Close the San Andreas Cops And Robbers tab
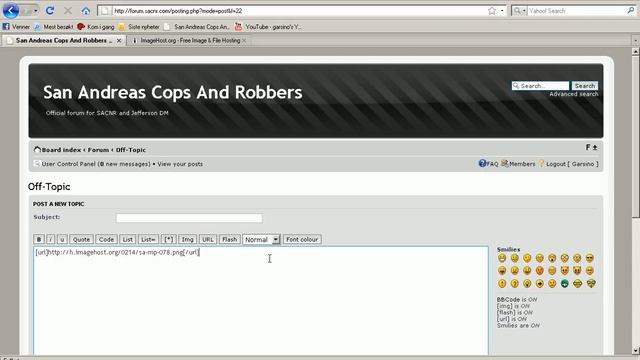The width and height of the screenshot is (640, 360). pos(119,40)
